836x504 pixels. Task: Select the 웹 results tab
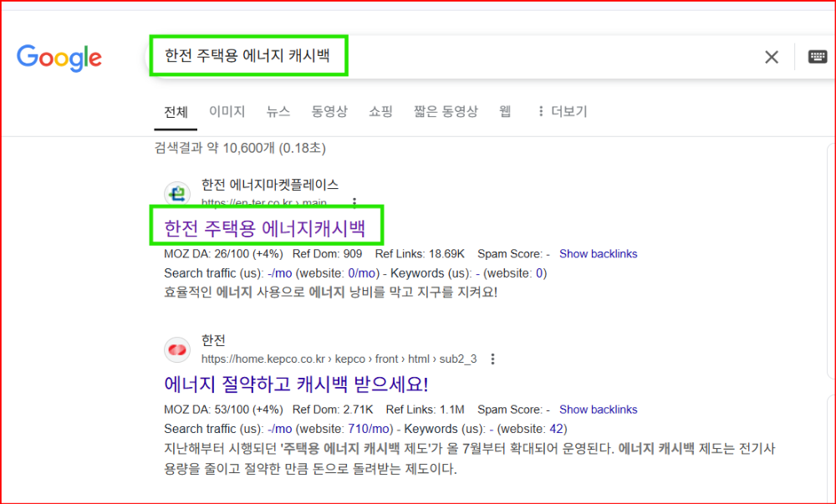coord(505,110)
